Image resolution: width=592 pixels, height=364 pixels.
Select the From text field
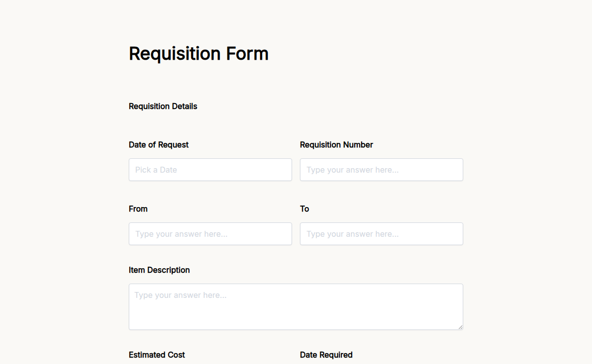[210, 234]
